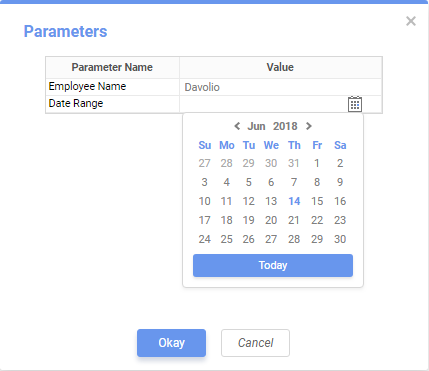The width and height of the screenshot is (429, 371).
Task: Close the Parameters dialog
Action: coord(411,21)
